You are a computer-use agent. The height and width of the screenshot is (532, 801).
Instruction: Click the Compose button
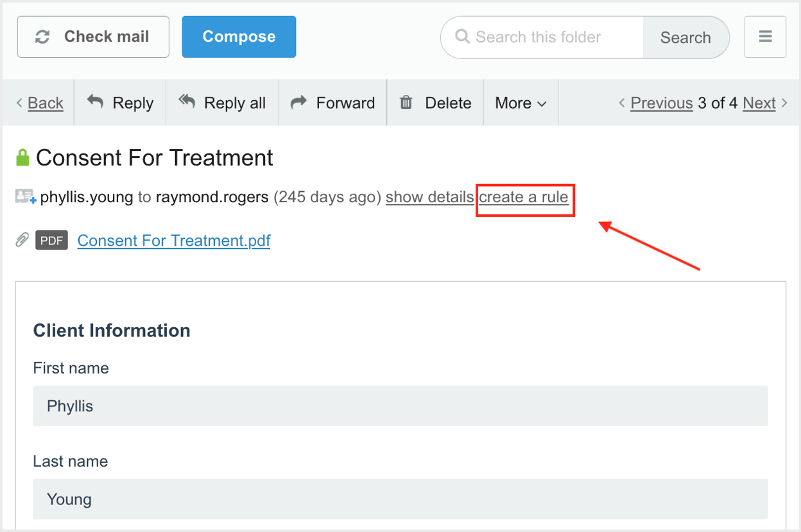238,36
